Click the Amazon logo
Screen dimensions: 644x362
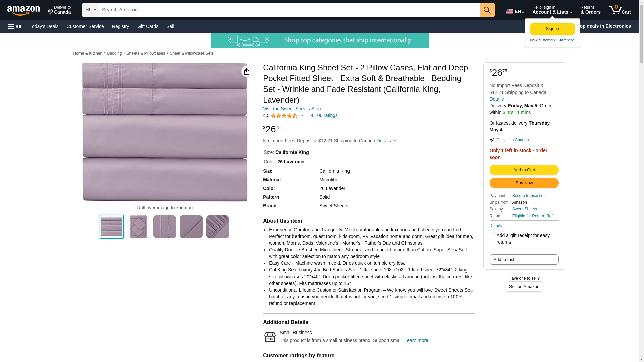click(23, 10)
